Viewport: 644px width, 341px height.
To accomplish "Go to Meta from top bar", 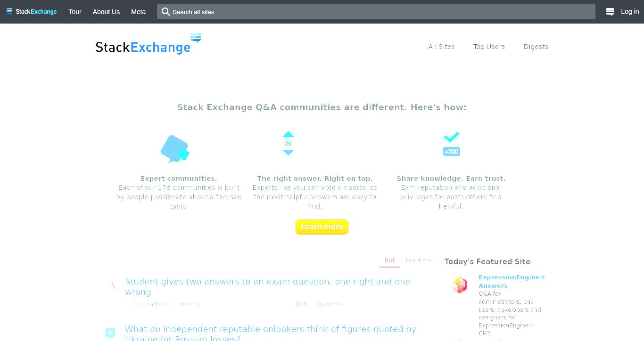I will click(138, 12).
